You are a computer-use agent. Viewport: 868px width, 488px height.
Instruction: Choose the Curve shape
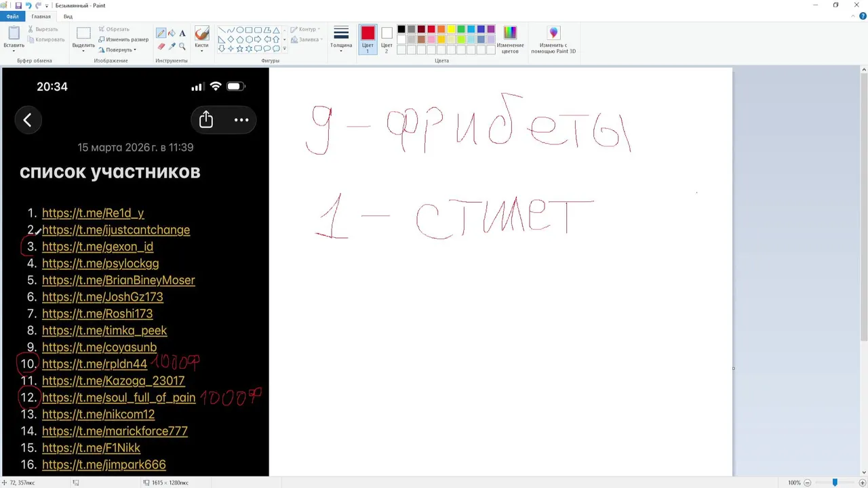point(231,30)
